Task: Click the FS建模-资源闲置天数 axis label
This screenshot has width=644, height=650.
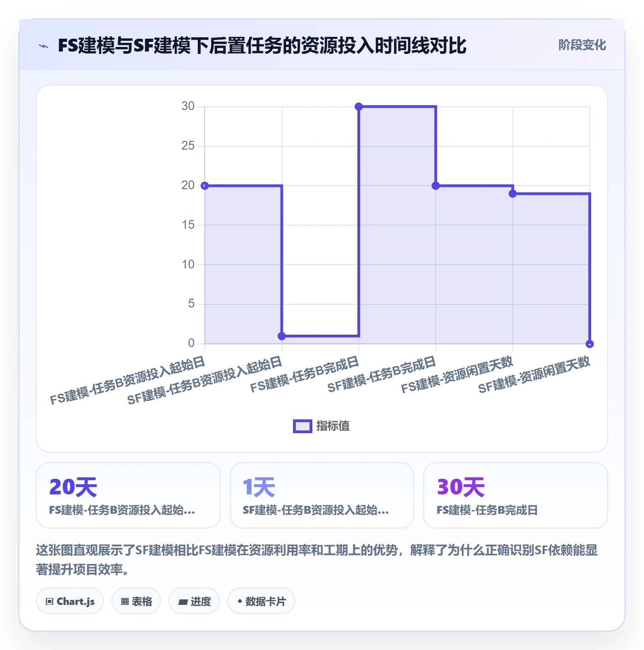Action: point(457,375)
